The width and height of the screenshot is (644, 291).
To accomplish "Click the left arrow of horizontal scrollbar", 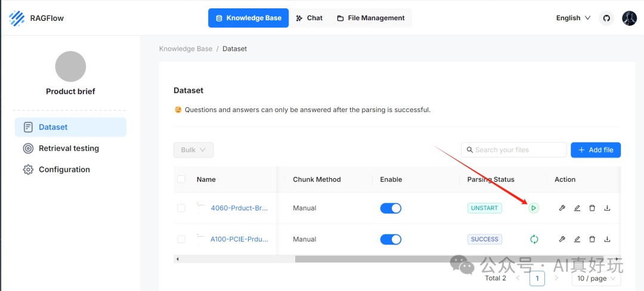I will tap(178, 259).
